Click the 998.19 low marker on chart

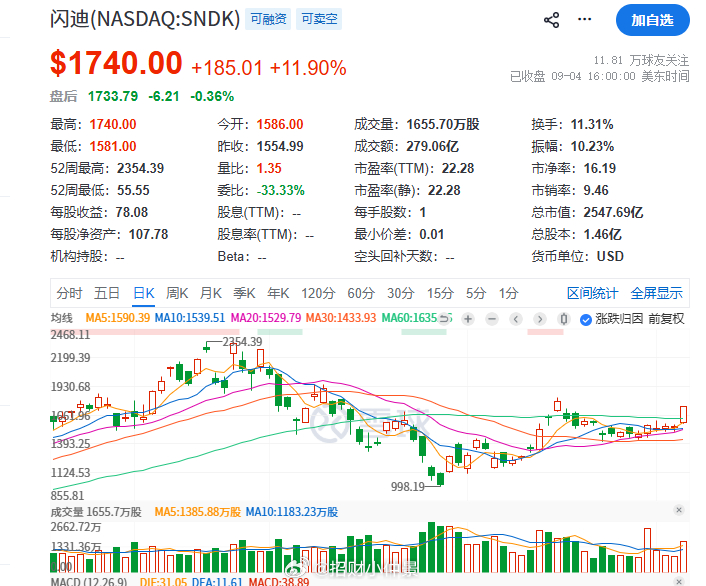pyautogui.click(x=408, y=486)
